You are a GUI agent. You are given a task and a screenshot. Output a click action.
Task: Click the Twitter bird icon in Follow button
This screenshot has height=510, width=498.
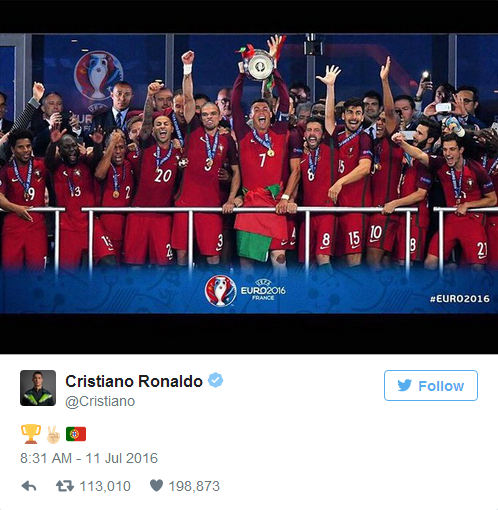(x=405, y=385)
